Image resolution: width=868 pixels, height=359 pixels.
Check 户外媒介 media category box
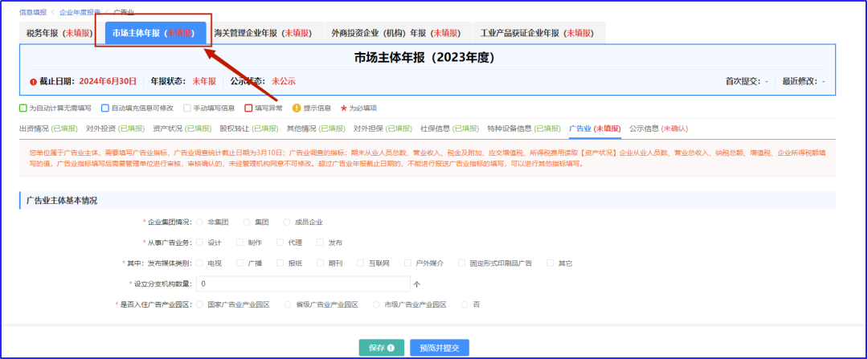coord(407,263)
